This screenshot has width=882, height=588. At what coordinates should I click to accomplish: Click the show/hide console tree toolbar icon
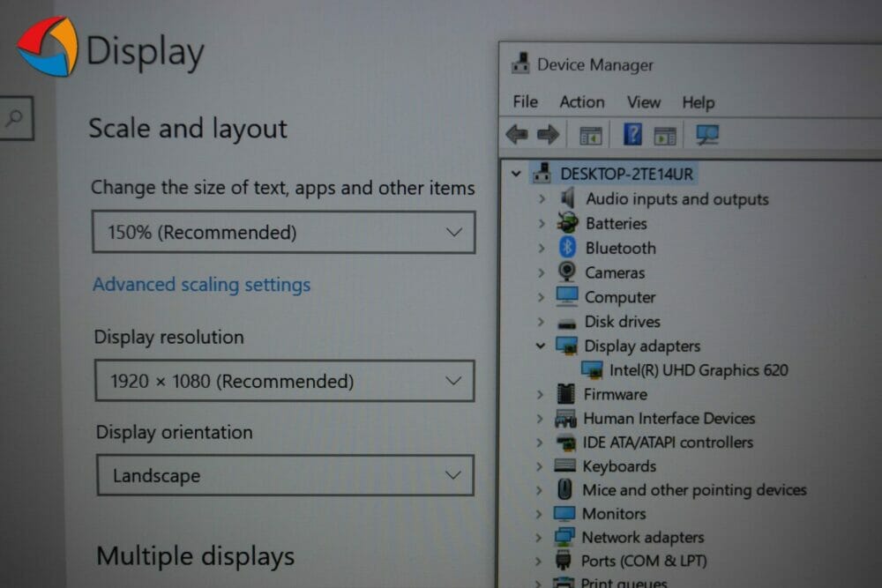(591, 136)
